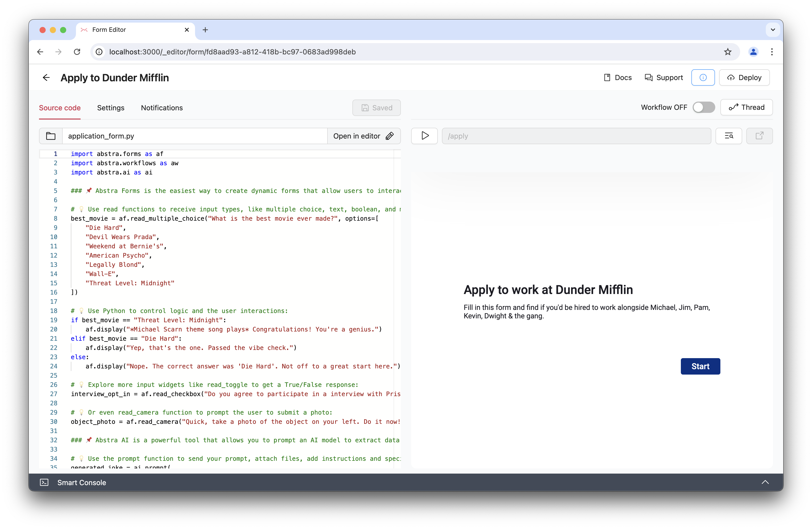Click the site information icon in address bar
The height and width of the screenshot is (529, 812).
99,52
